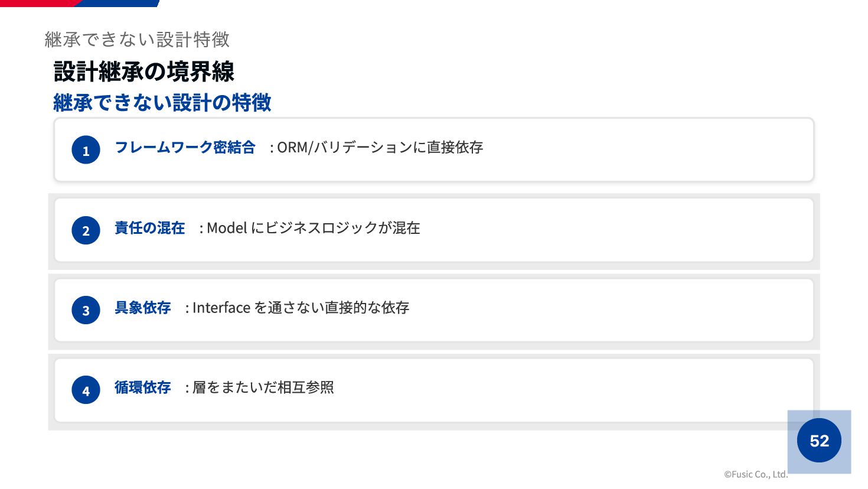Click the first card's empty right area
Screen dimensions: 868x489
click(650, 149)
